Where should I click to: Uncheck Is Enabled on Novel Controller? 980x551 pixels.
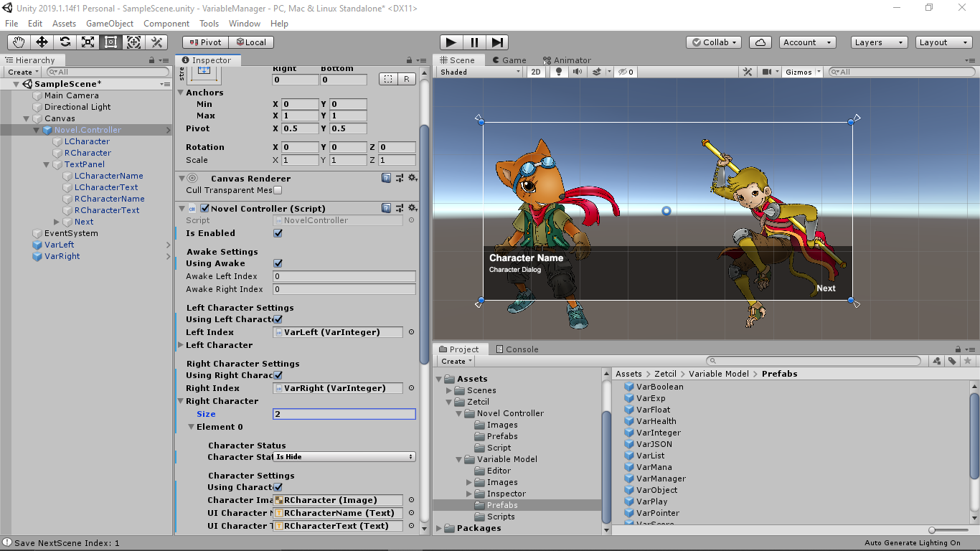click(278, 233)
